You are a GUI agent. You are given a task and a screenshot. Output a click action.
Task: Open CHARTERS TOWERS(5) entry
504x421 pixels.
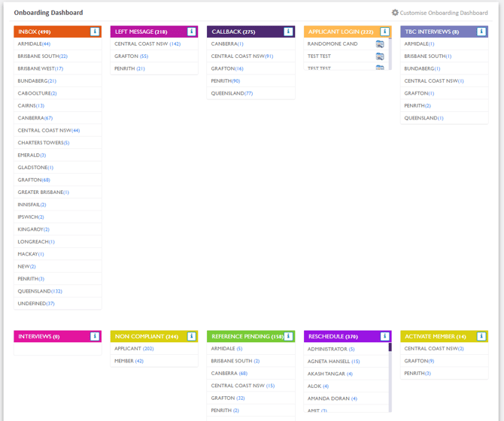click(44, 143)
